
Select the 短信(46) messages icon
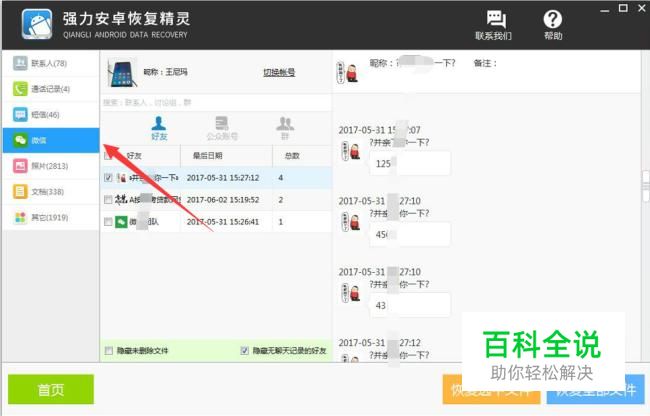coord(20,114)
